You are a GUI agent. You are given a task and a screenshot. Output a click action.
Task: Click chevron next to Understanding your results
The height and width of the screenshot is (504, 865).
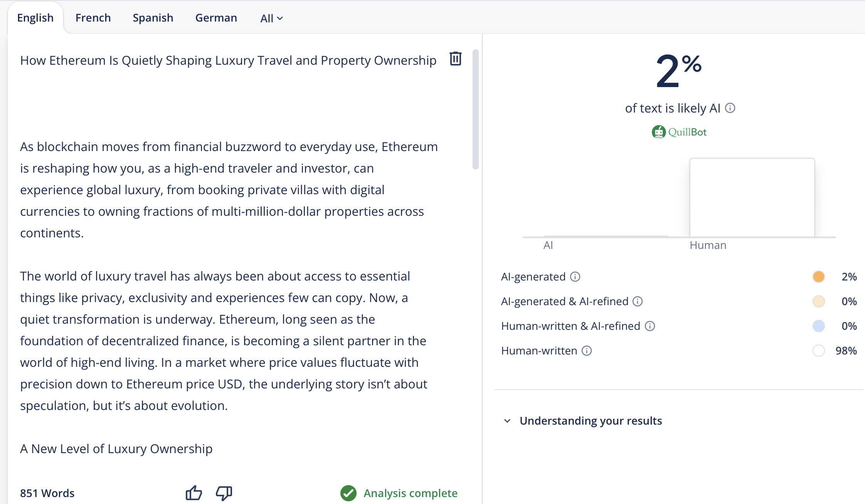click(x=507, y=421)
